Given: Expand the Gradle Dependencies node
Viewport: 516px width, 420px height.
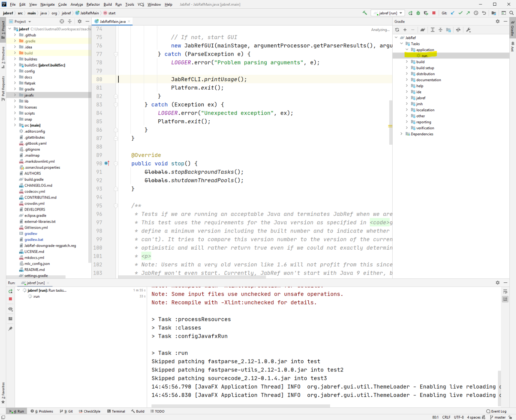Looking at the screenshot, I should pos(402,134).
